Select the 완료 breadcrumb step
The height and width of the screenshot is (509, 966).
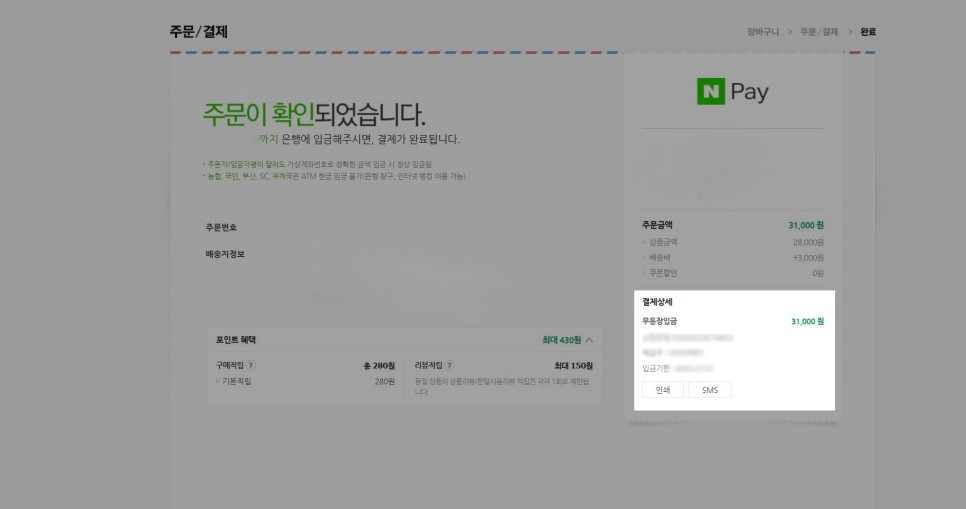point(868,32)
